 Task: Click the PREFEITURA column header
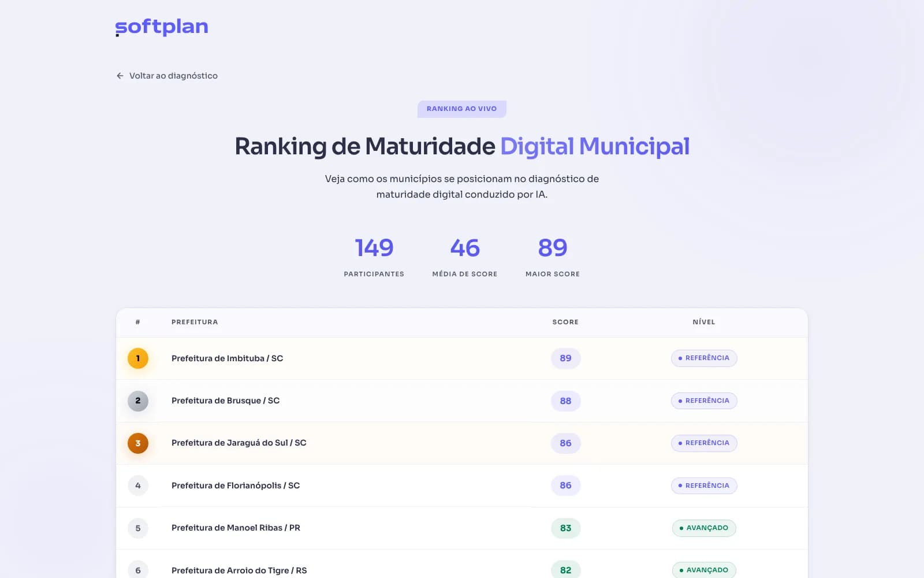195,322
